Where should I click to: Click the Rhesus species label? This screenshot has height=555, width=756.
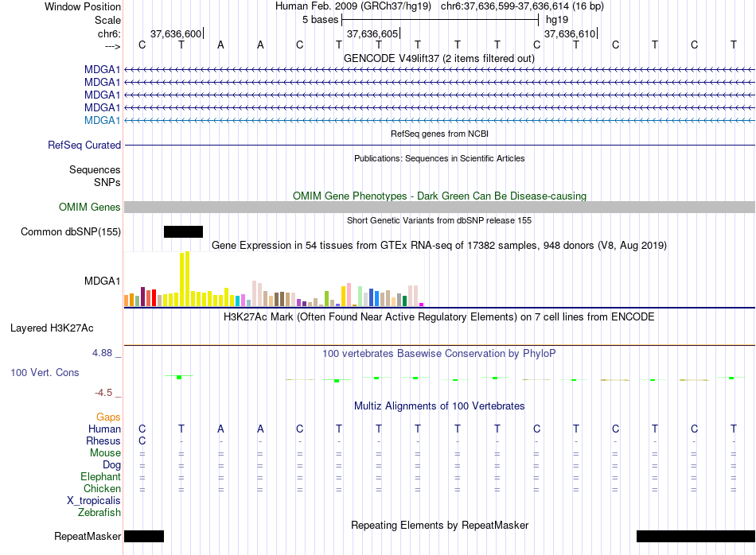(x=103, y=441)
